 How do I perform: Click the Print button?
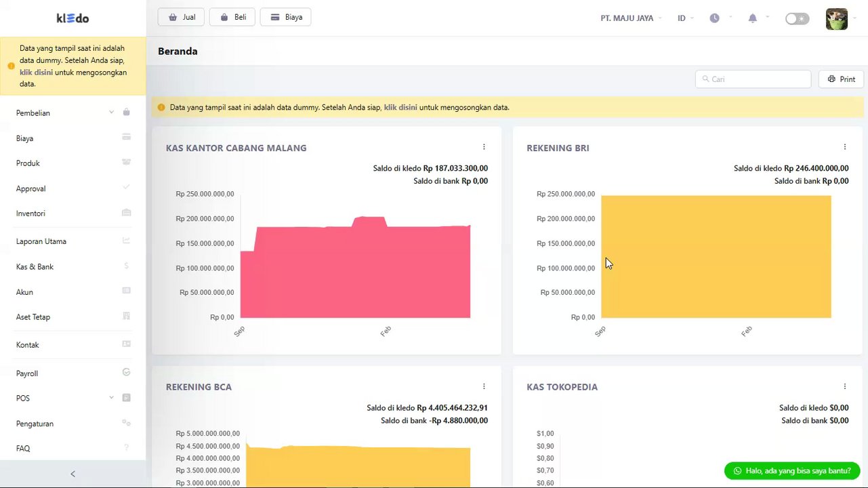[841, 79]
